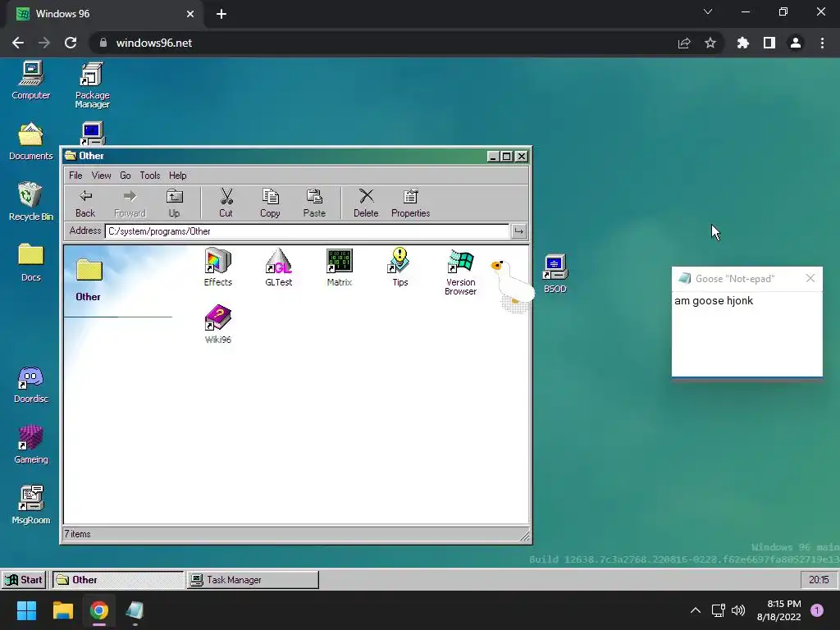Click the Forward toolbar button
The width and height of the screenshot is (840, 630).
[x=130, y=203]
